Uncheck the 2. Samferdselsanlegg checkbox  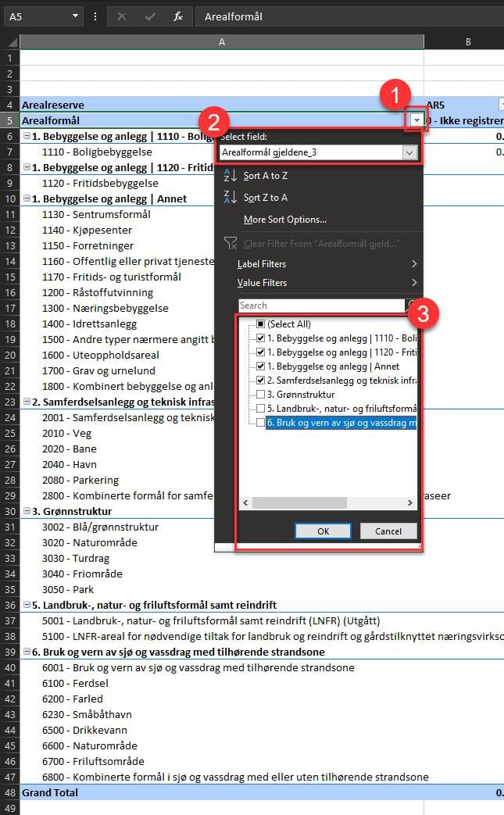[261, 381]
